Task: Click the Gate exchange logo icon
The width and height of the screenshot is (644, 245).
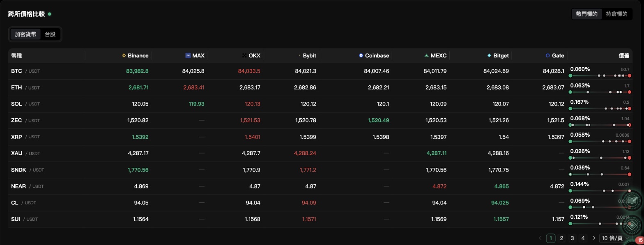Action: tap(547, 55)
